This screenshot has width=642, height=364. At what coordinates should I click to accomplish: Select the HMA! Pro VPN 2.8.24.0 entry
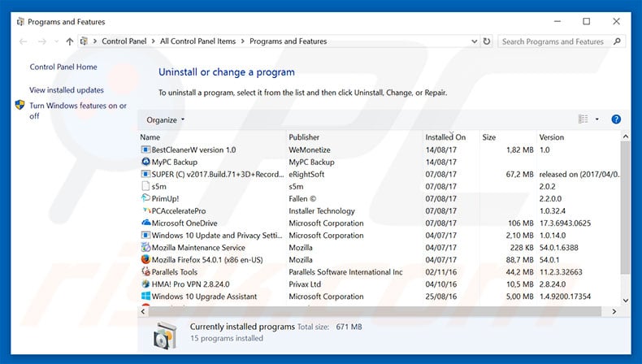click(x=190, y=284)
